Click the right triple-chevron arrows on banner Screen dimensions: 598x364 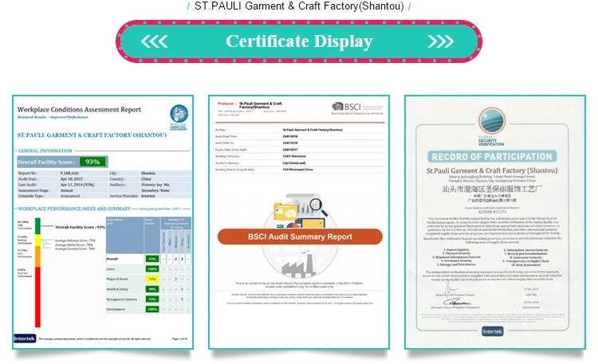440,41
